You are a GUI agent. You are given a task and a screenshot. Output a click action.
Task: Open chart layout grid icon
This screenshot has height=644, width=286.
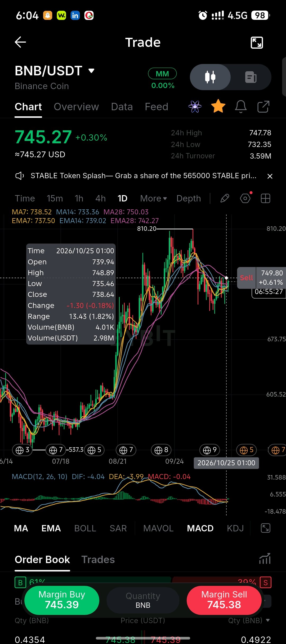coord(265,198)
